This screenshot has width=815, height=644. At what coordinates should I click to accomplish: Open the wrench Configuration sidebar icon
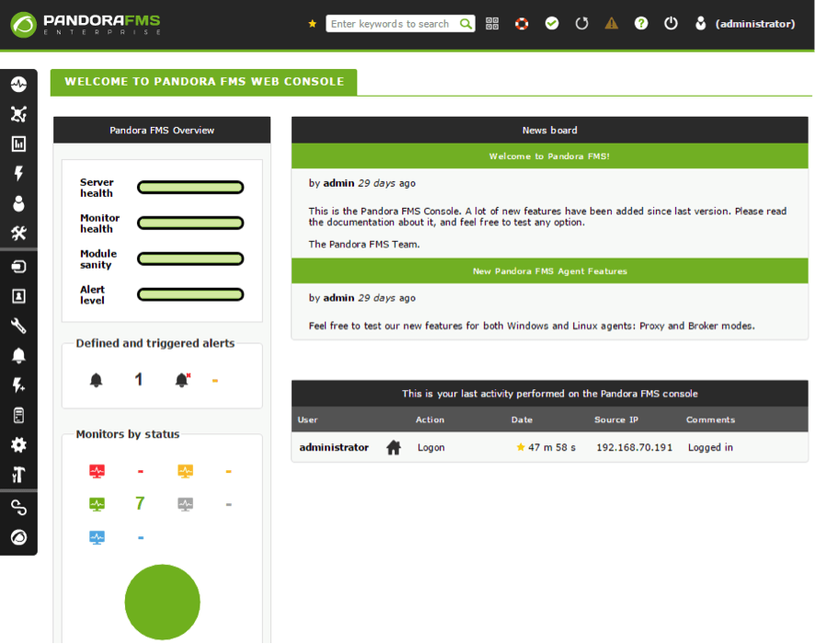[x=18, y=326]
